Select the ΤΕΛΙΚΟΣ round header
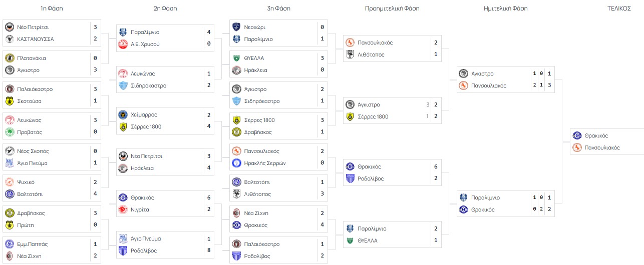 click(x=619, y=8)
